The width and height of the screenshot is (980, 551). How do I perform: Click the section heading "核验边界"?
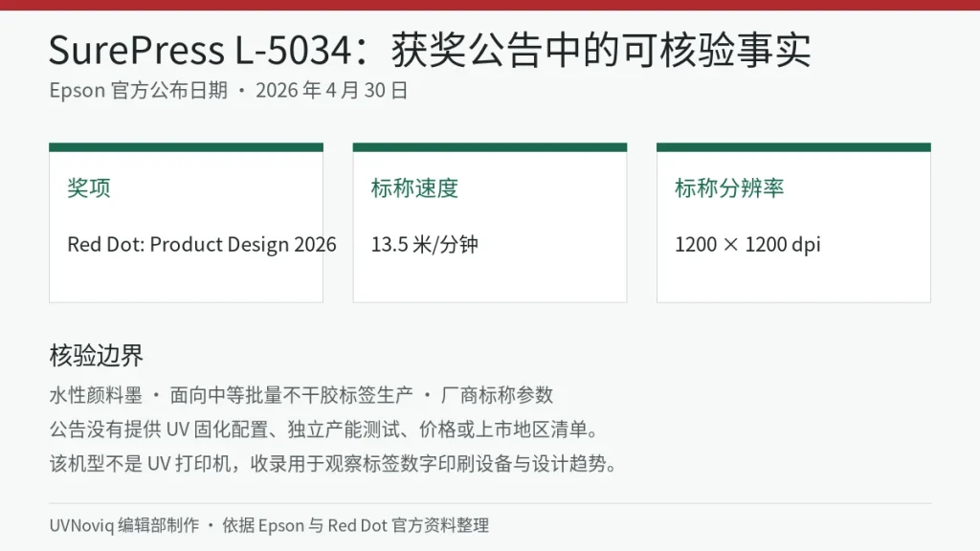click(97, 356)
